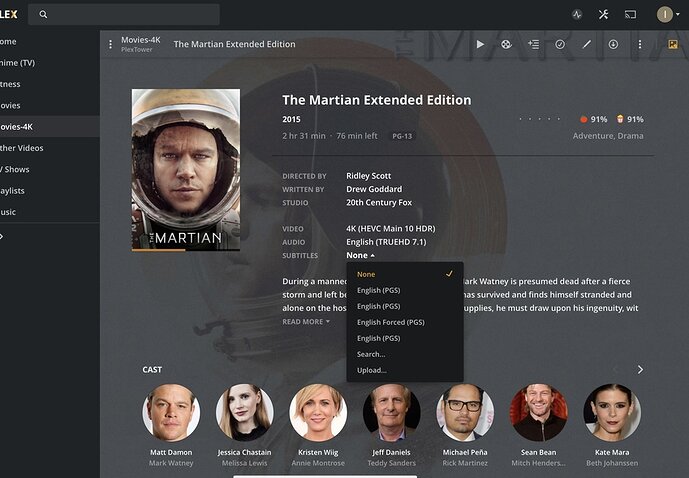Click the poster's orange watch progress bar

click(x=159, y=250)
